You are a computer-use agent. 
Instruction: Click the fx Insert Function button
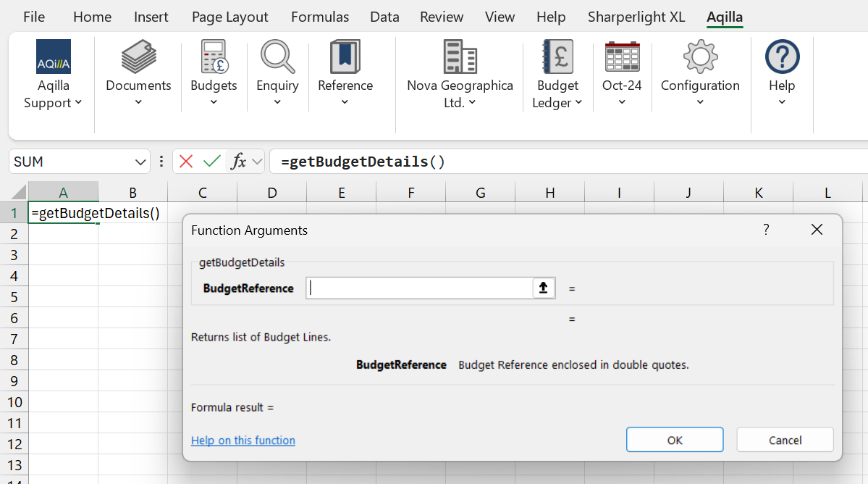click(238, 162)
